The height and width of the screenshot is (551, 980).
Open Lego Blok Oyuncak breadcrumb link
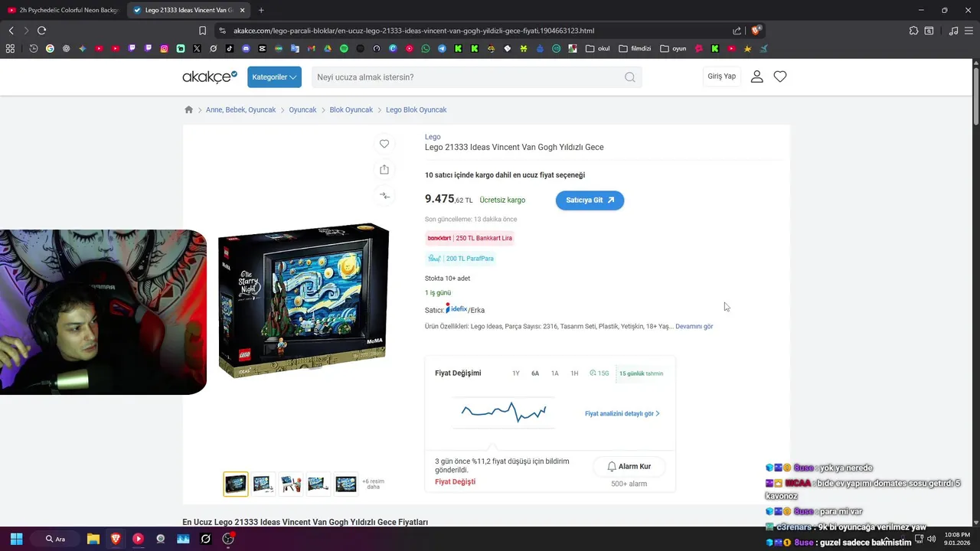(x=416, y=109)
